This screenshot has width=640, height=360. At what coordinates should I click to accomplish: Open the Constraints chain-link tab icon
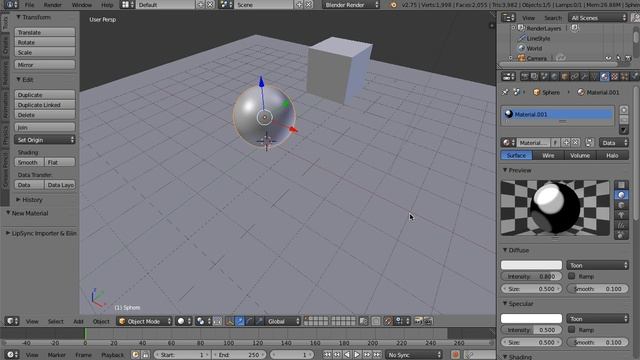pyautogui.click(x=575, y=76)
